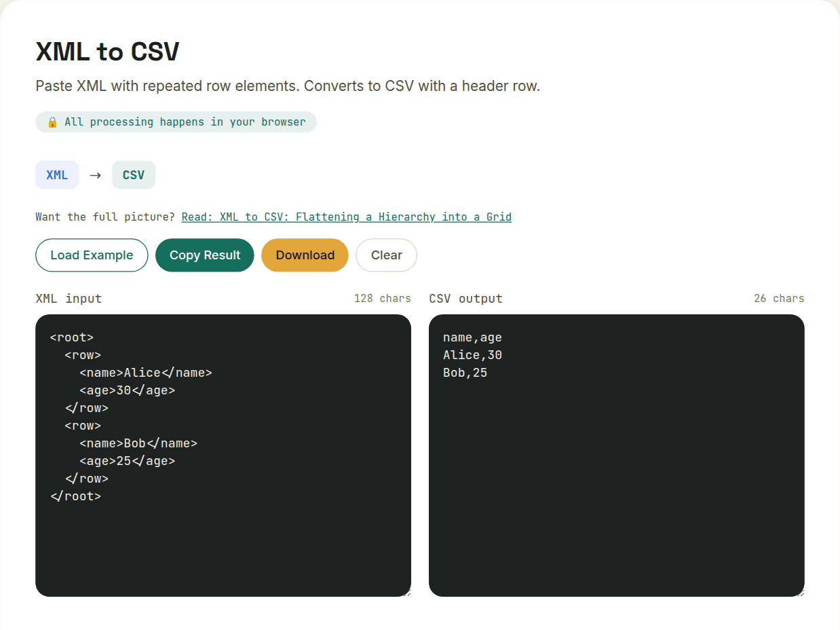
Task: Click the 'XML to CSV' page heading
Action: 107,52
